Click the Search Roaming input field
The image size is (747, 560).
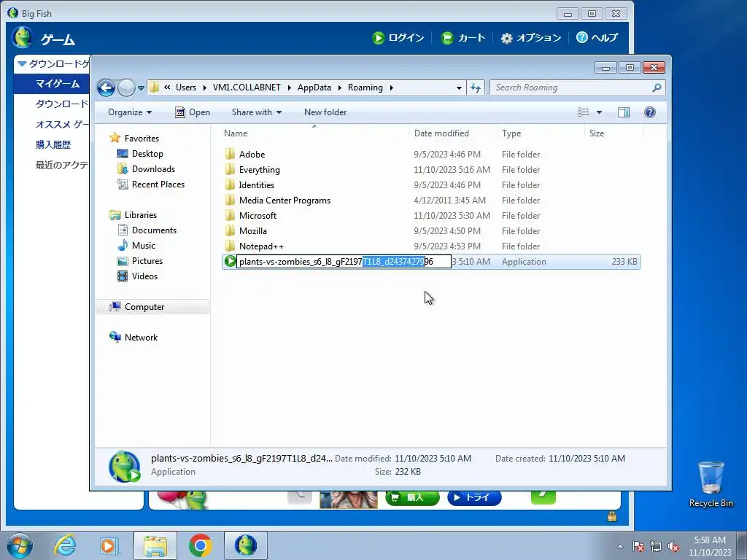point(572,87)
